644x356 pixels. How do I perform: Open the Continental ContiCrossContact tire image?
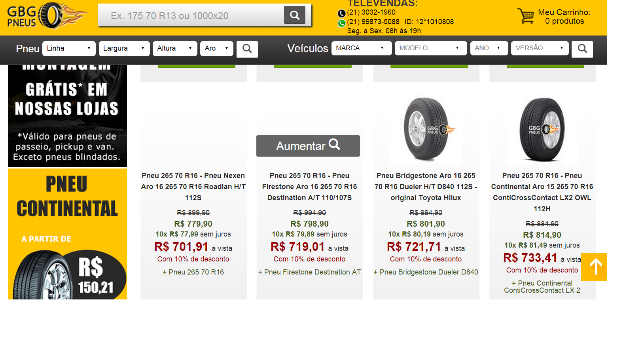click(542, 130)
